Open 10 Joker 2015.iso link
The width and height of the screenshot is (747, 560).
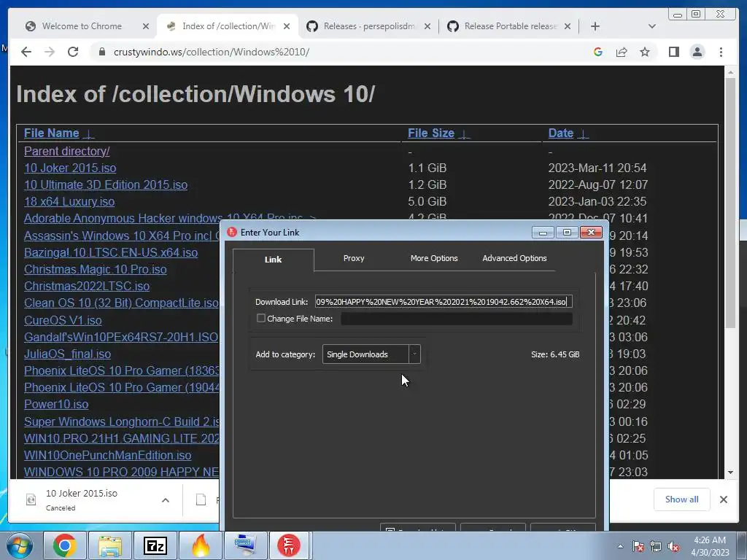pos(70,168)
